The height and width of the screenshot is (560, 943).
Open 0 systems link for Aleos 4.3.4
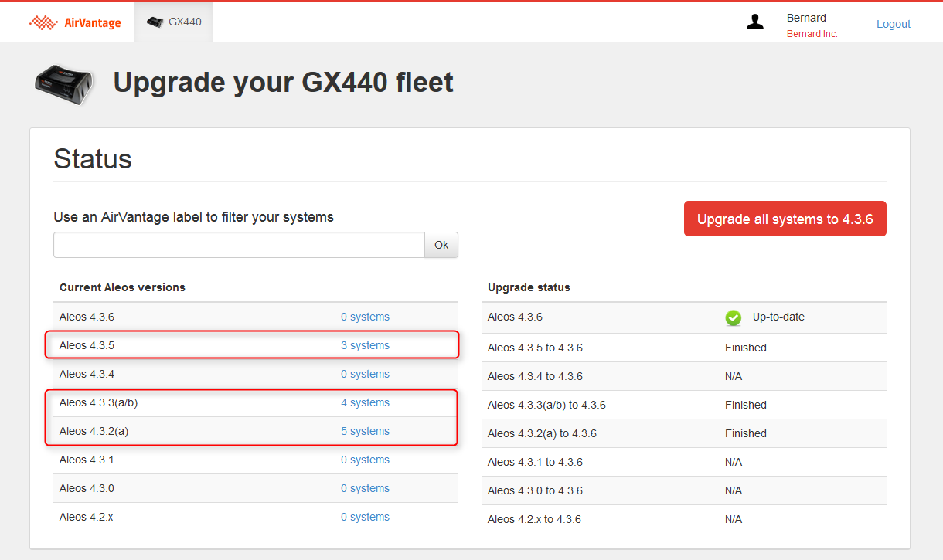pyautogui.click(x=365, y=374)
